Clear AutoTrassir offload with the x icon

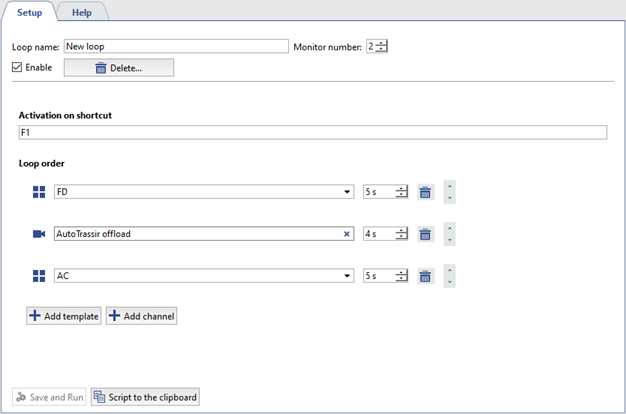point(347,234)
